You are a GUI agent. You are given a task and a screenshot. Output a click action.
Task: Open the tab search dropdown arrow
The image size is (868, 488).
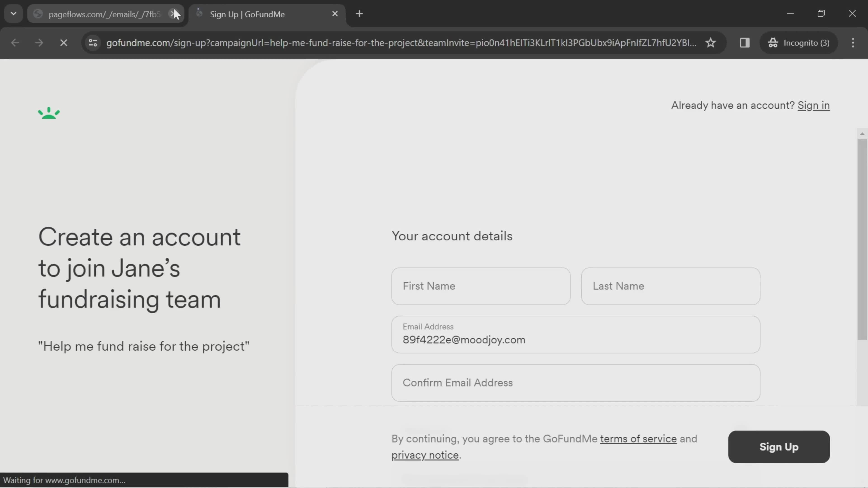click(x=14, y=14)
